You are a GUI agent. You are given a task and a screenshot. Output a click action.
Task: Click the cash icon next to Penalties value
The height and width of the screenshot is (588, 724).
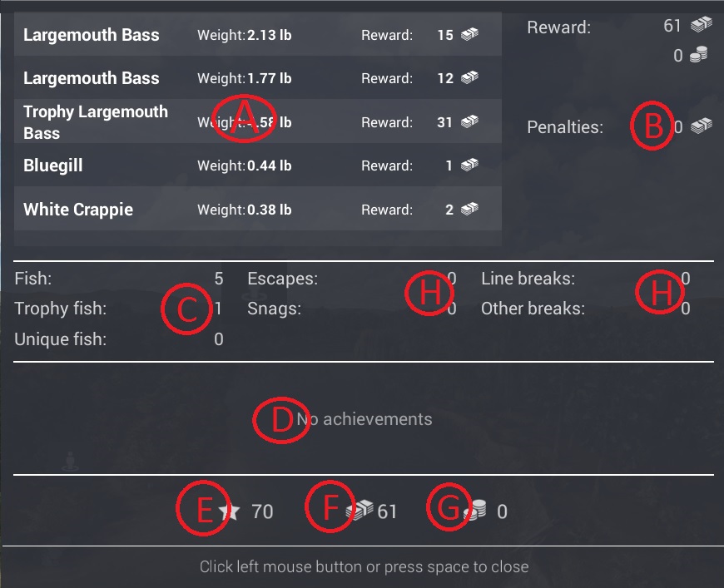coord(702,126)
